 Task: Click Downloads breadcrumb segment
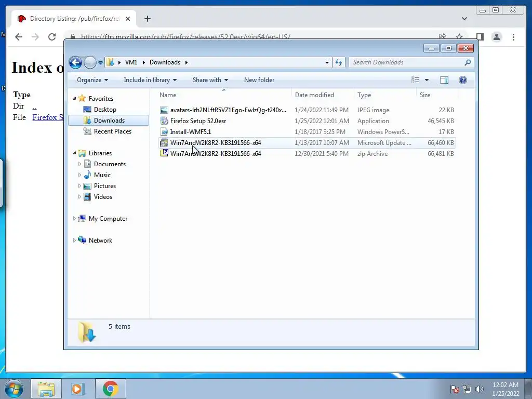165,62
